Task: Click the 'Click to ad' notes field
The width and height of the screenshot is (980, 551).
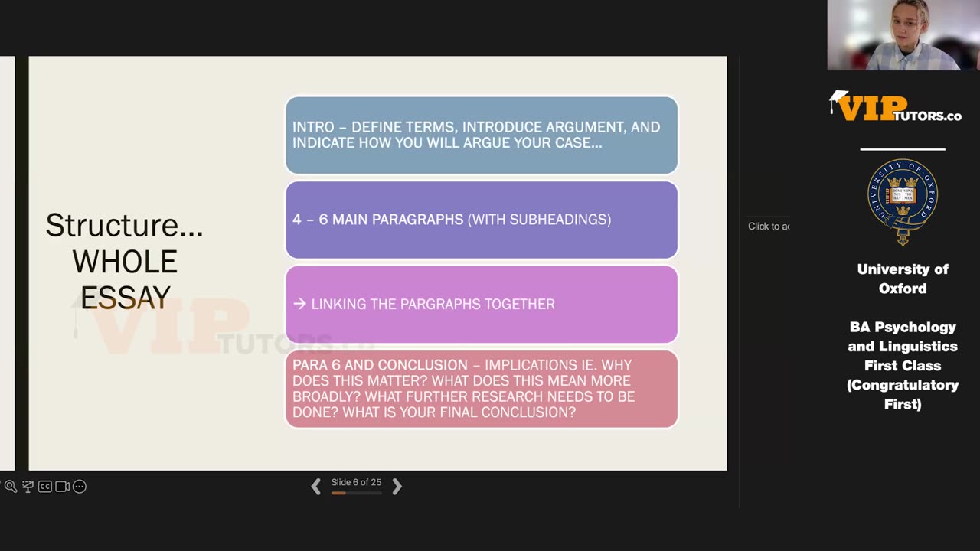Action: [x=769, y=227]
